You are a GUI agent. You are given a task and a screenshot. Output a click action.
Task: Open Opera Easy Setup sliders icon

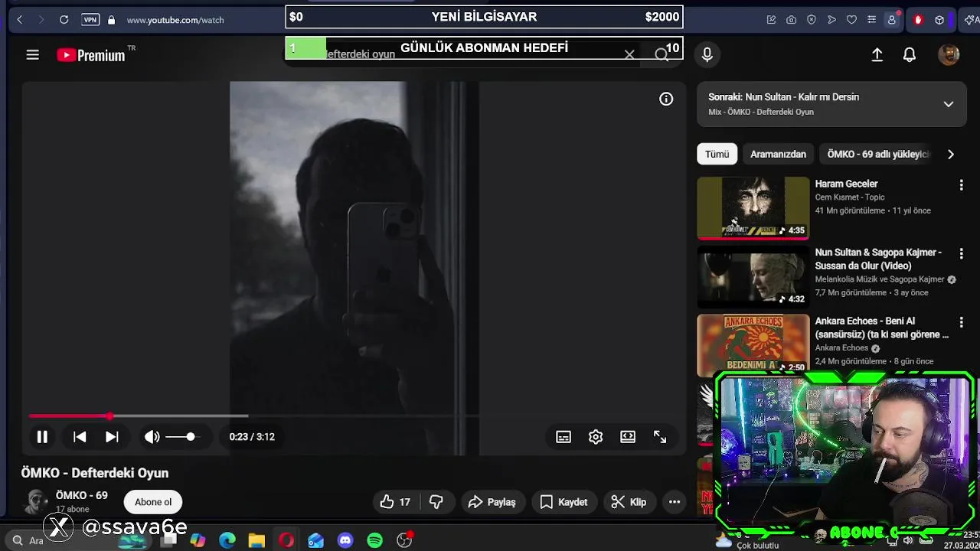click(871, 20)
